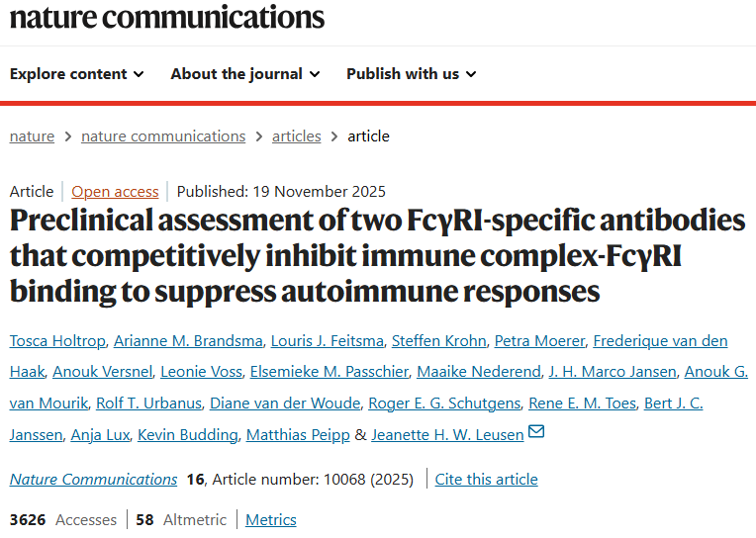View author Arianne M. Brandsma
The height and width of the screenshot is (538, 756).
tap(189, 341)
